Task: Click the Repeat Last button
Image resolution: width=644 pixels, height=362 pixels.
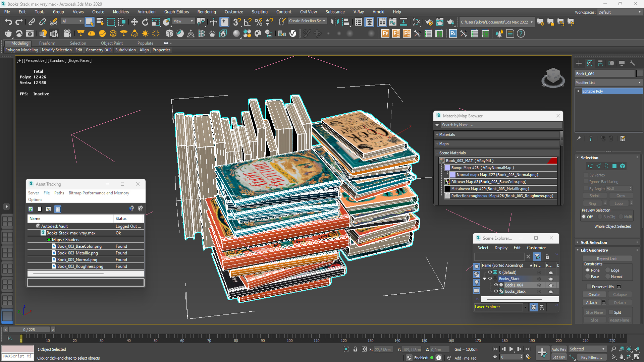Action: point(607,259)
